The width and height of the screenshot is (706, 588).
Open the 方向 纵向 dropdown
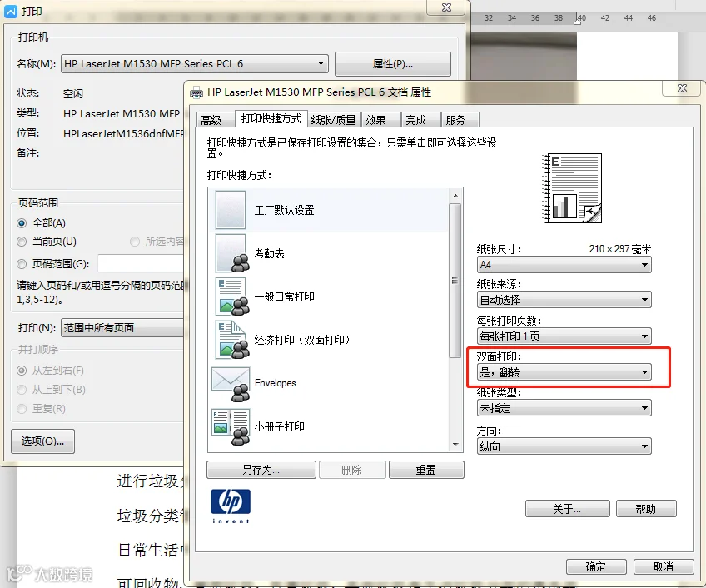pos(564,446)
